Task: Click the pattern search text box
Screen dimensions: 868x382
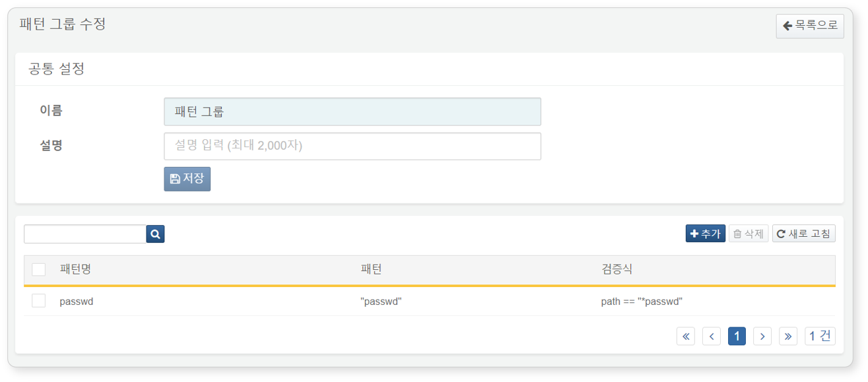Action: click(x=85, y=234)
